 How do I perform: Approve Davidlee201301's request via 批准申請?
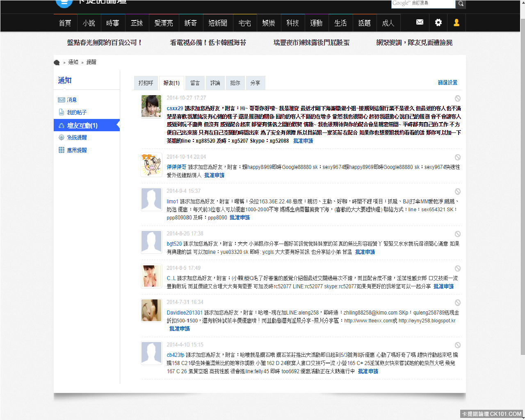[x=180, y=329]
